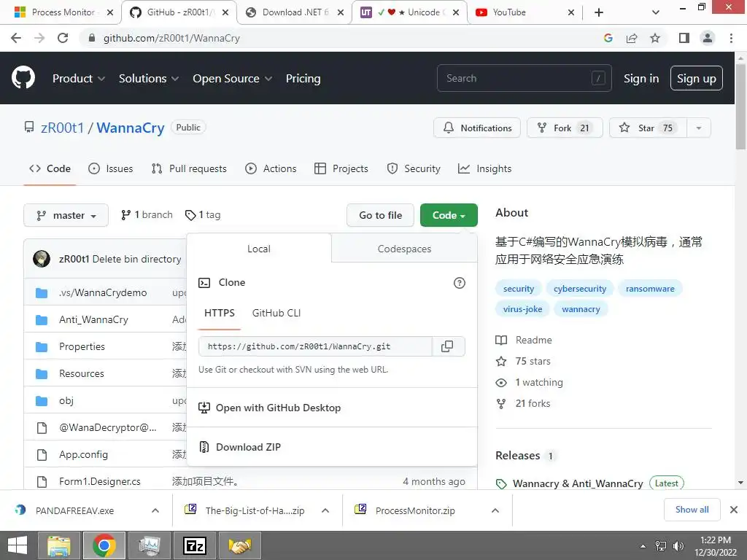Open the Insights tab
The image size is (747, 560).
(484, 168)
